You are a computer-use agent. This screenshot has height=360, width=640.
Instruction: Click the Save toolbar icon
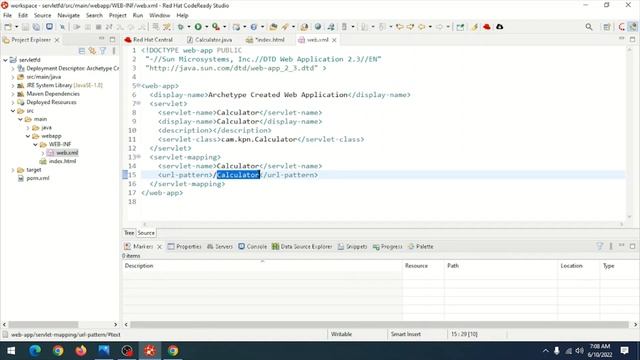(25, 27)
